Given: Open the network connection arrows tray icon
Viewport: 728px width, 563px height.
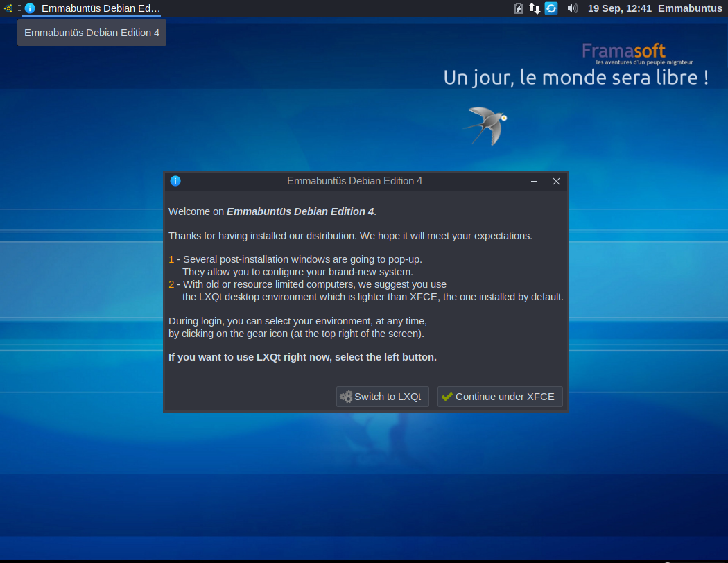Looking at the screenshot, I should tap(535, 8).
